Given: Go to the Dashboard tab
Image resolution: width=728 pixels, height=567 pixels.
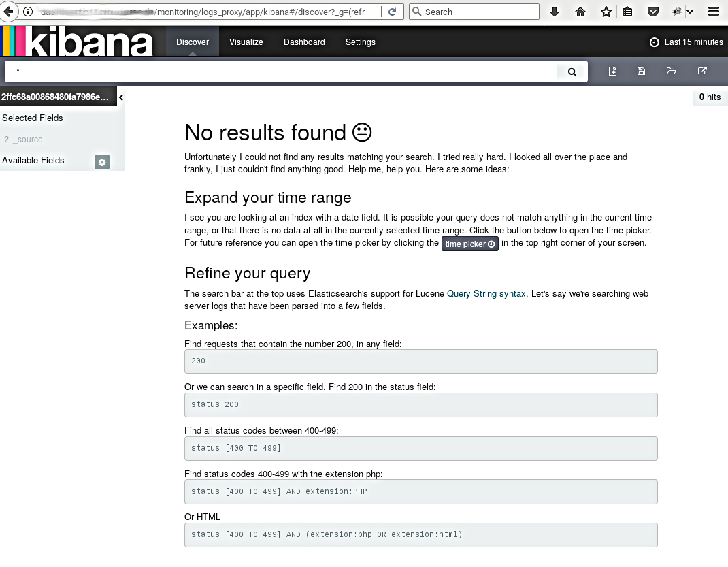Looking at the screenshot, I should pos(304,42).
